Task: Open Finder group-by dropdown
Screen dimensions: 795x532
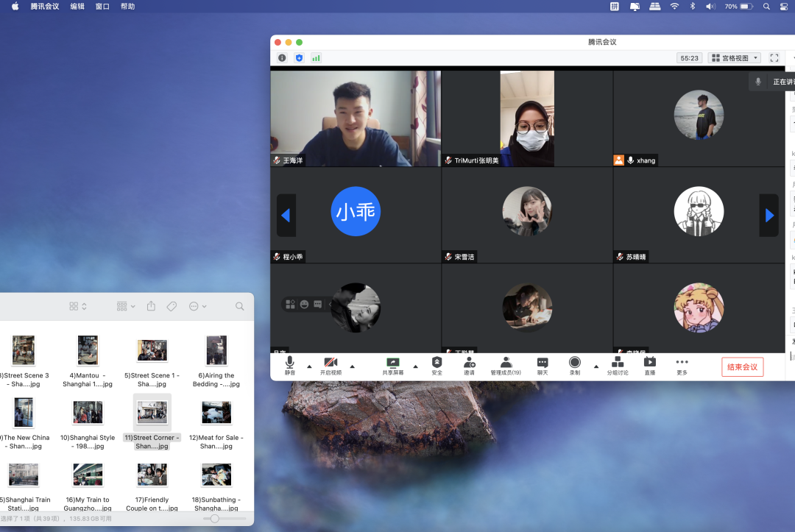Action: point(126,306)
